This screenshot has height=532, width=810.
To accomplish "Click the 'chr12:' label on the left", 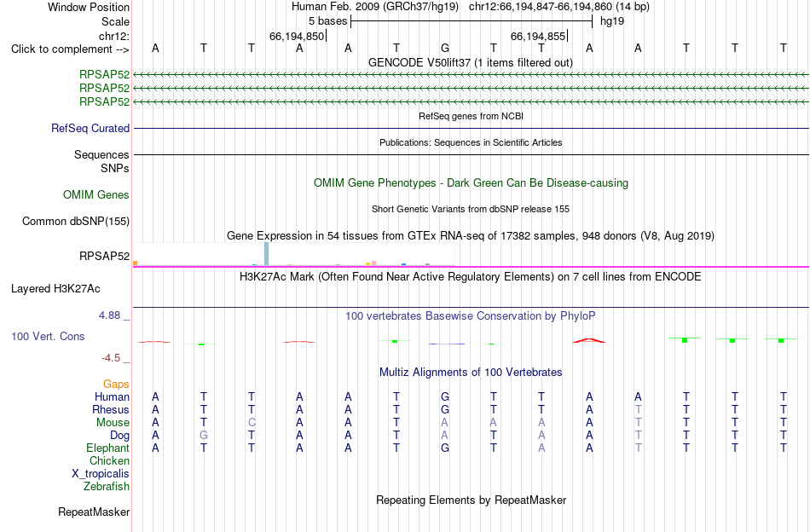I will coord(114,36).
